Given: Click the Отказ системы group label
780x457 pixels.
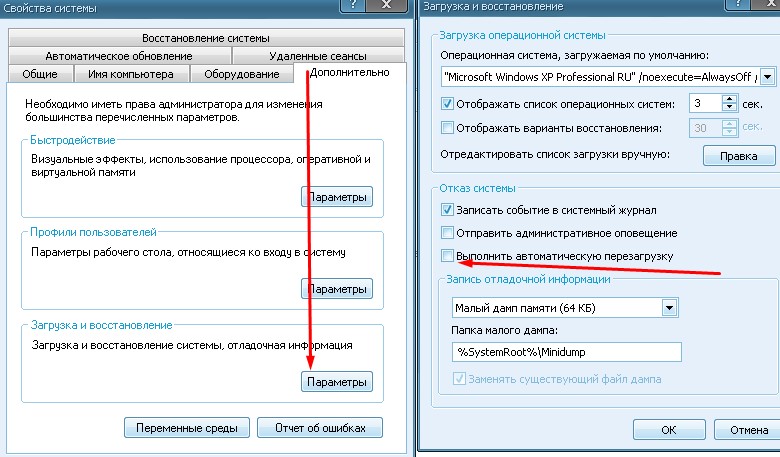Looking at the screenshot, I should pyautogui.click(x=477, y=188).
